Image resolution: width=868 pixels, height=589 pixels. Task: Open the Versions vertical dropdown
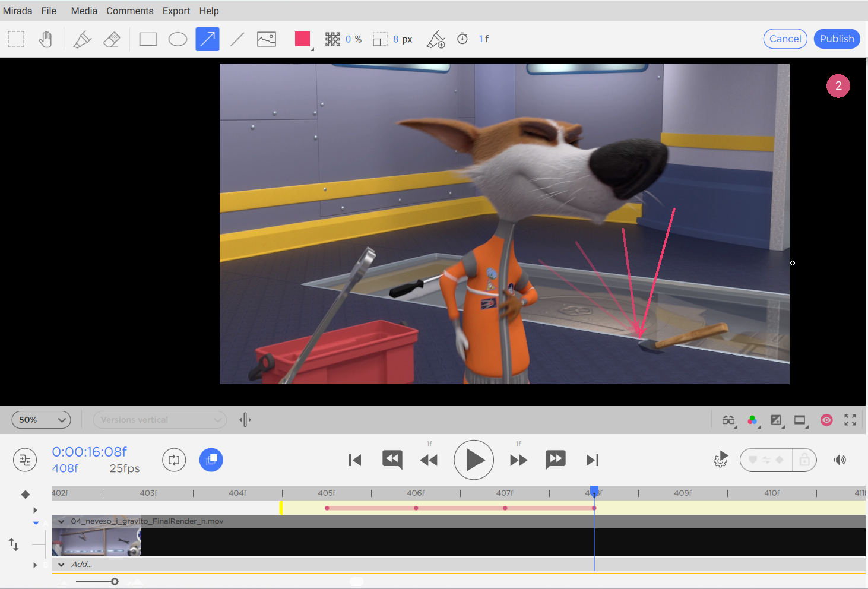click(160, 420)
